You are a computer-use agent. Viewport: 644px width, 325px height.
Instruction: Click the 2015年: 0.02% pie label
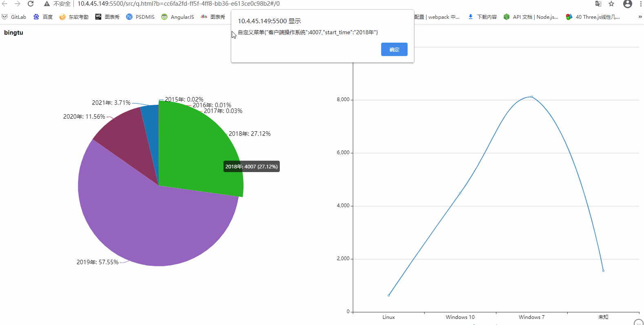(x=184, y=99)
